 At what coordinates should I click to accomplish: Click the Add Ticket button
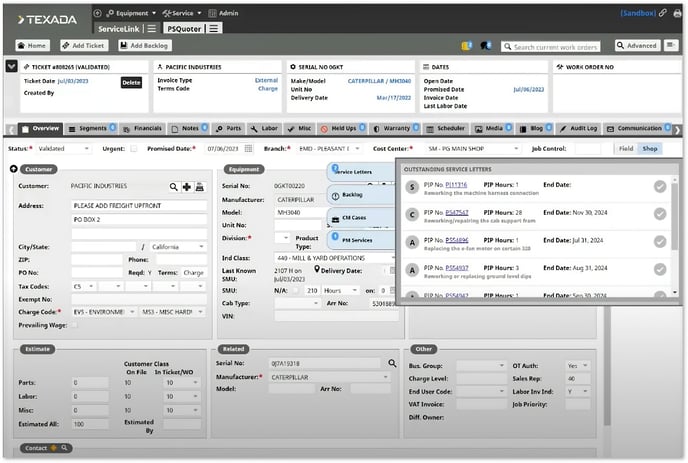pyautogui.click(x=85, y=46)
